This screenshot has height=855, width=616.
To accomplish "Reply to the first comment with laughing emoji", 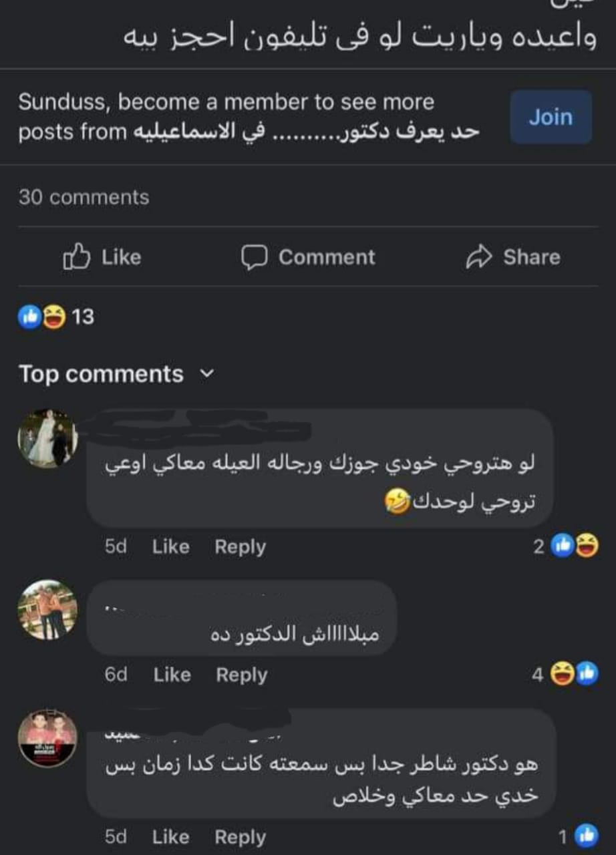I will pos(240,547).
